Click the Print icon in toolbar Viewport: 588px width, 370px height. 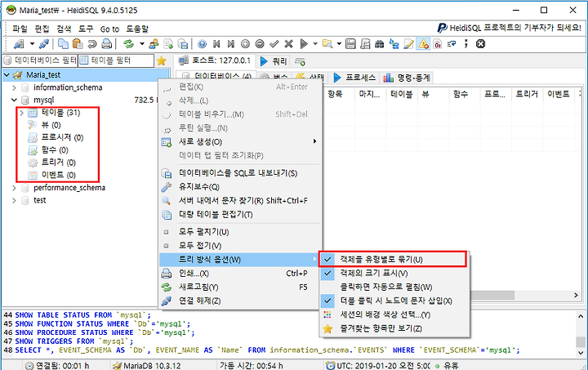point(107,44)
